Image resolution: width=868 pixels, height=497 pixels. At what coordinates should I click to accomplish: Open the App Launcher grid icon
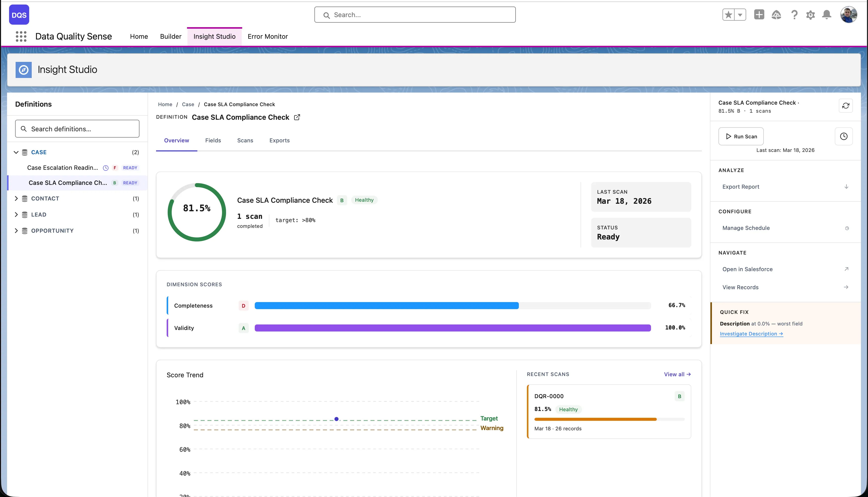click(x=21, y=36)
